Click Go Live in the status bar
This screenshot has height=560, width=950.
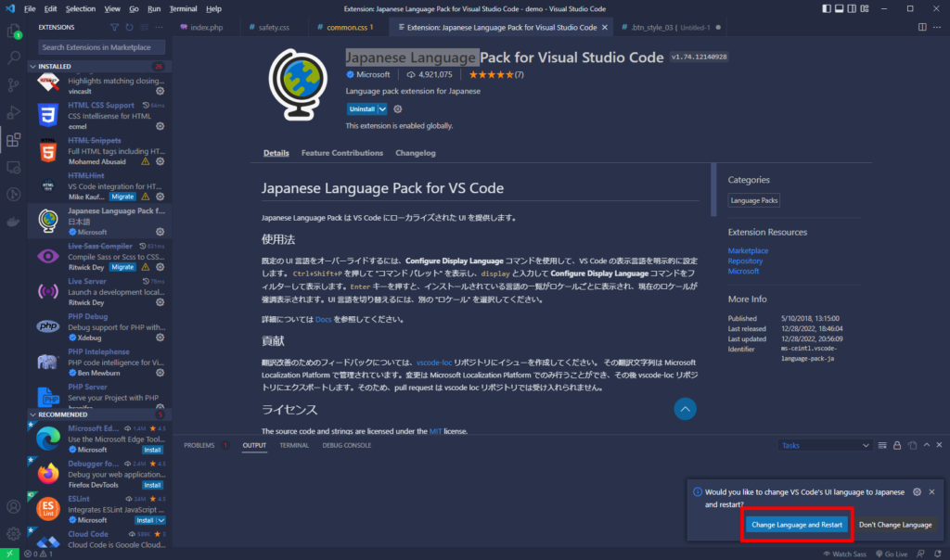[x=892, y=553]
